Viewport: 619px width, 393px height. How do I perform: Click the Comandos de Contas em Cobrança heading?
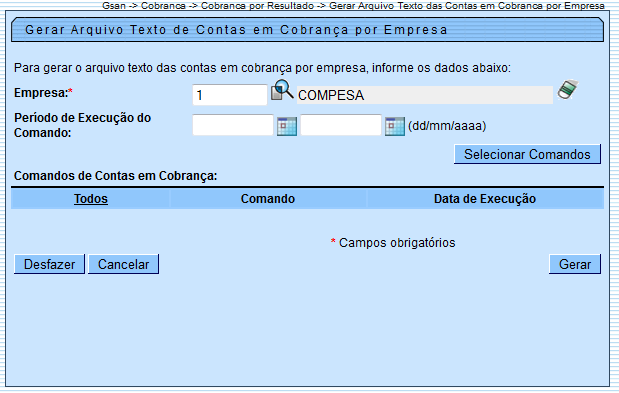(115, 176)
